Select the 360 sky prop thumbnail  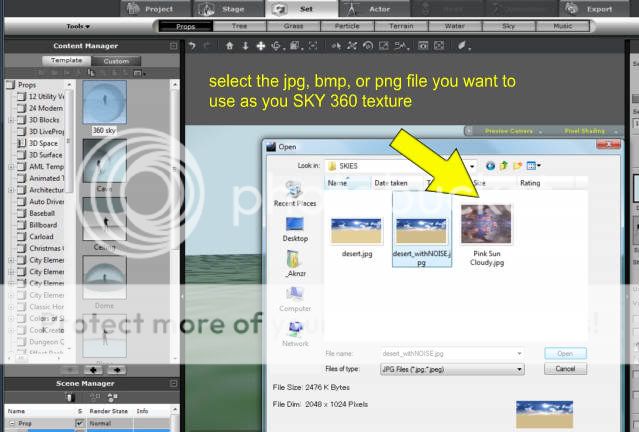105,102
